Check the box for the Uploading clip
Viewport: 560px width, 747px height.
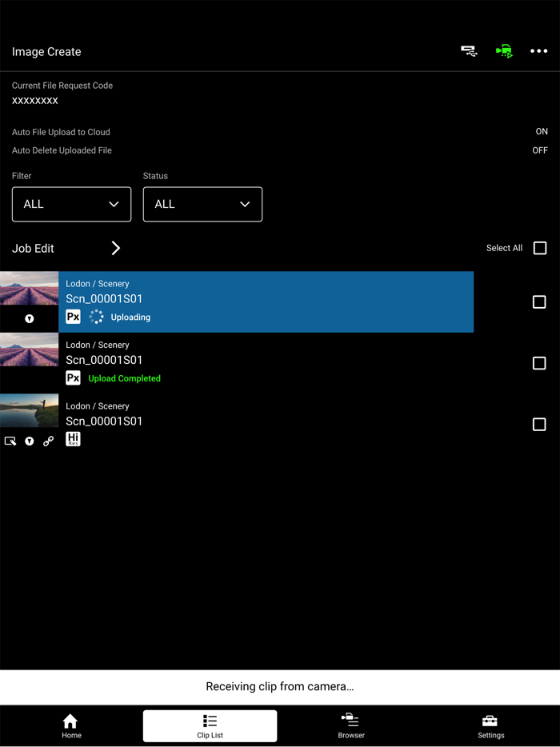click(x=539, y=302)
